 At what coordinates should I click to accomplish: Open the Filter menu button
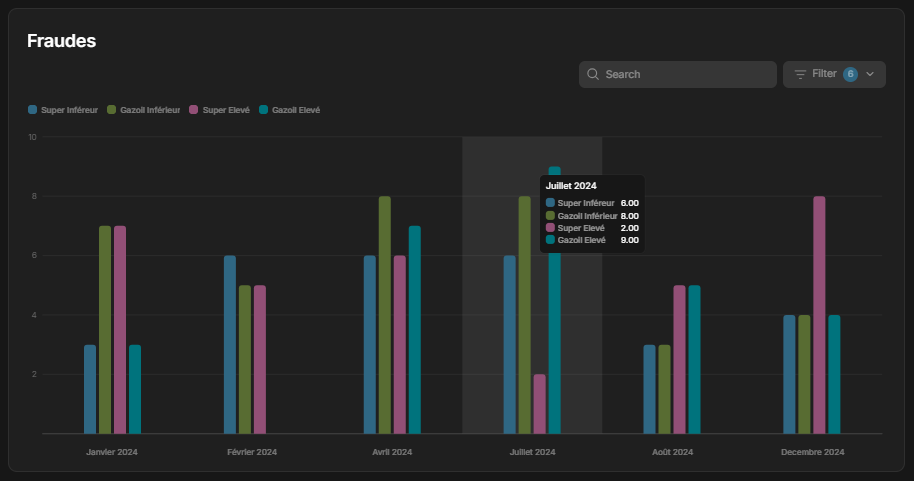[834, 74]
